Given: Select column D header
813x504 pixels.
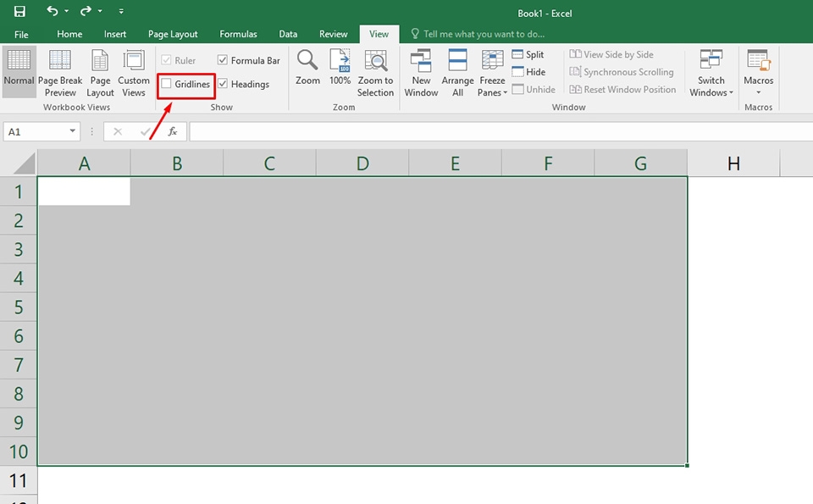Looking at the screenshot, I should coord(362,163).
